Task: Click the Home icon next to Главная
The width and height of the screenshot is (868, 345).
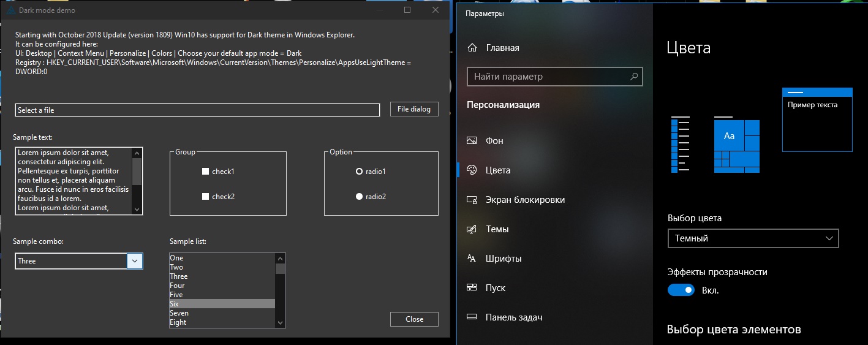Action: point(472,48)
